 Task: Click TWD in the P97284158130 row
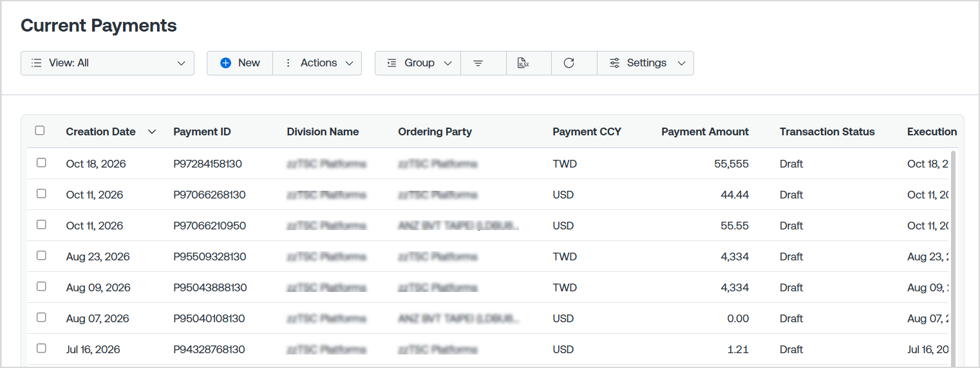(x=565, y=164)
